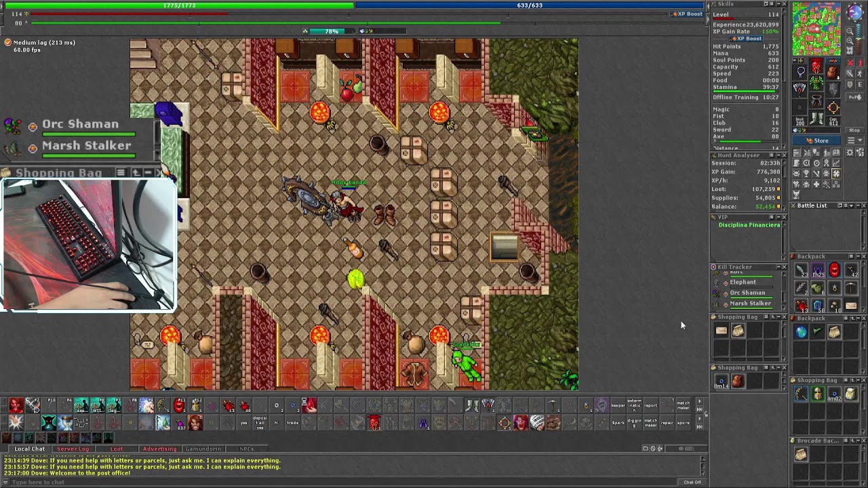Select the axe weapon equipment slot
This screenshot has height=488, width=868.
coord(800,88)
